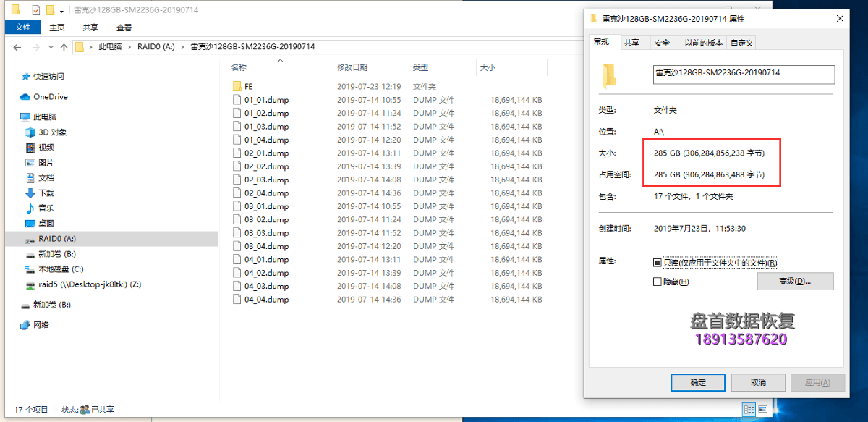Click the 确定 button
This screenshot has height=422, width=868.
click(x=698, y=382)
